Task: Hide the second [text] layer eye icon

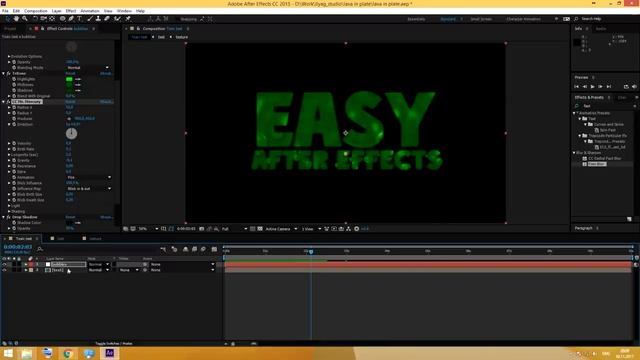Action: 4,270
